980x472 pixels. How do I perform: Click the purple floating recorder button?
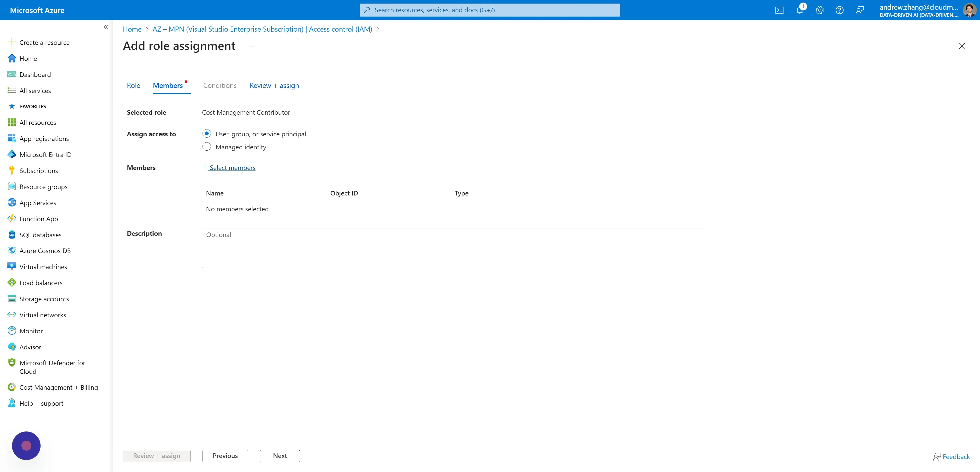click(x=26, y=445)
